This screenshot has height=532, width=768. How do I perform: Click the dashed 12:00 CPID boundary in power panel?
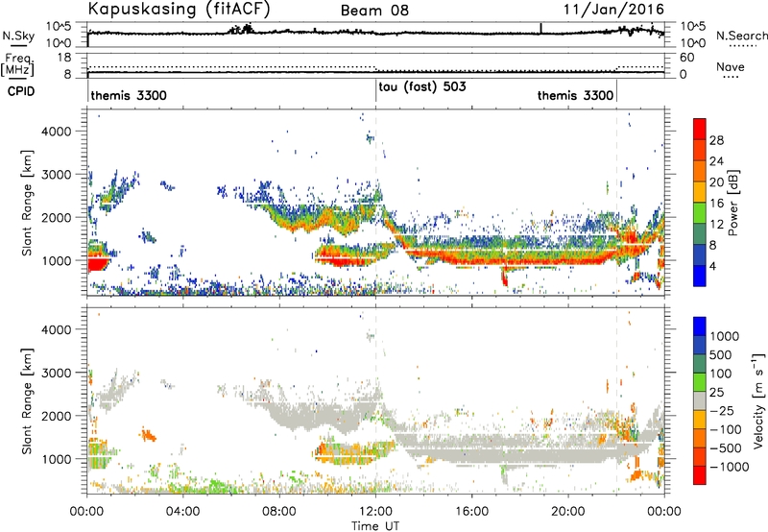click(375, 203)
